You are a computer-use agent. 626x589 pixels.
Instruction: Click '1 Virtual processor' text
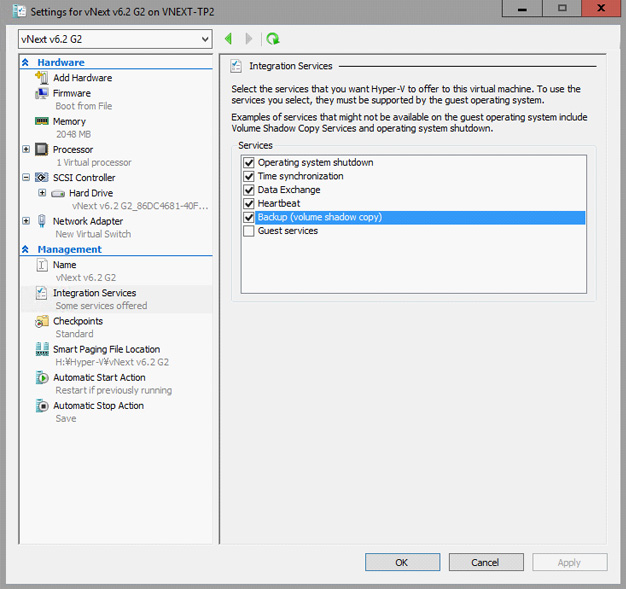coord(94,163)
